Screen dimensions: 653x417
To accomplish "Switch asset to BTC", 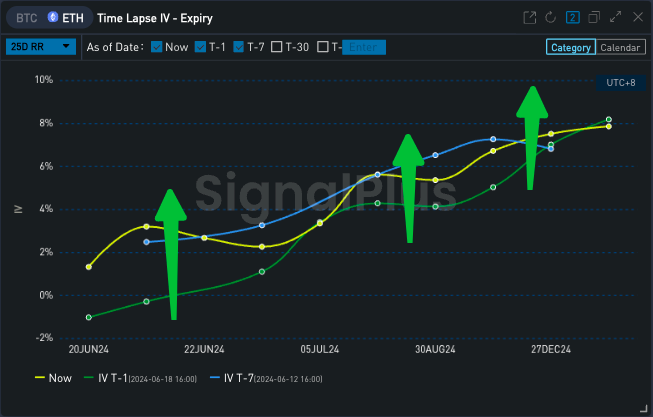I will click(x=26, y=18).
